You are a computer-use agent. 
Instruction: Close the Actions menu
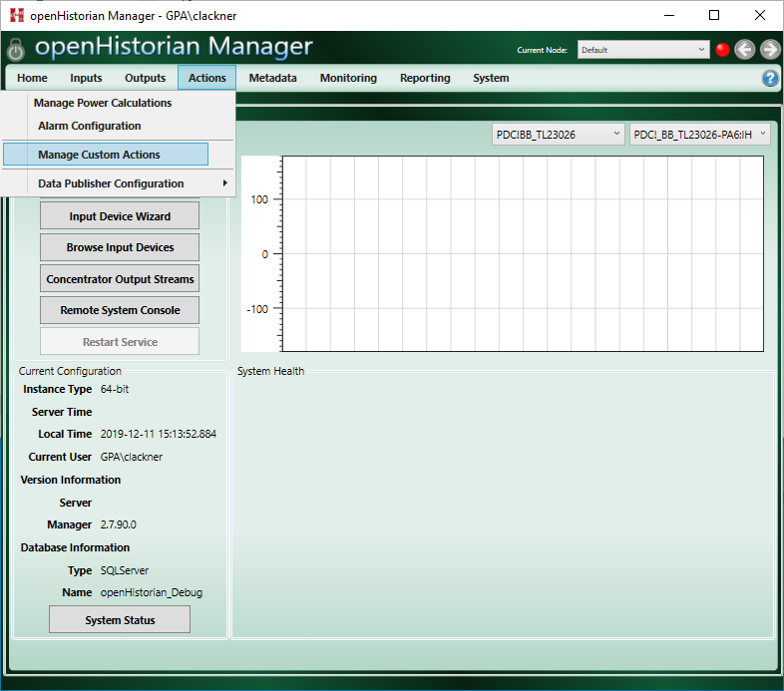[x=207, y=78]
